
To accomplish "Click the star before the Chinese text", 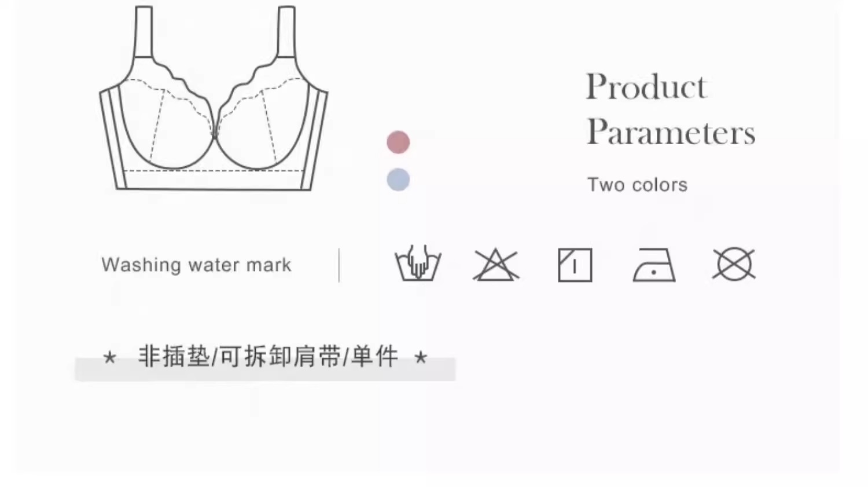I will pyautogui.click(x=109, y=357).
